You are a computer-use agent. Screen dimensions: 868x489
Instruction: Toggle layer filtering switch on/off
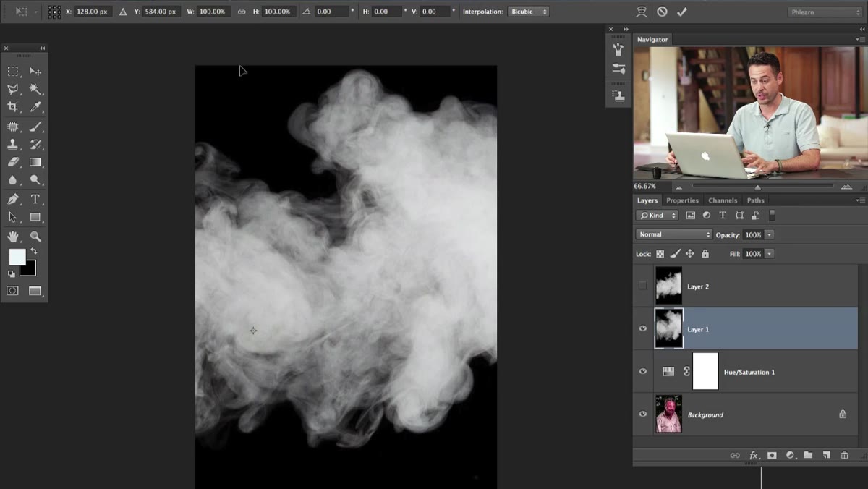[x=772, y=215]
